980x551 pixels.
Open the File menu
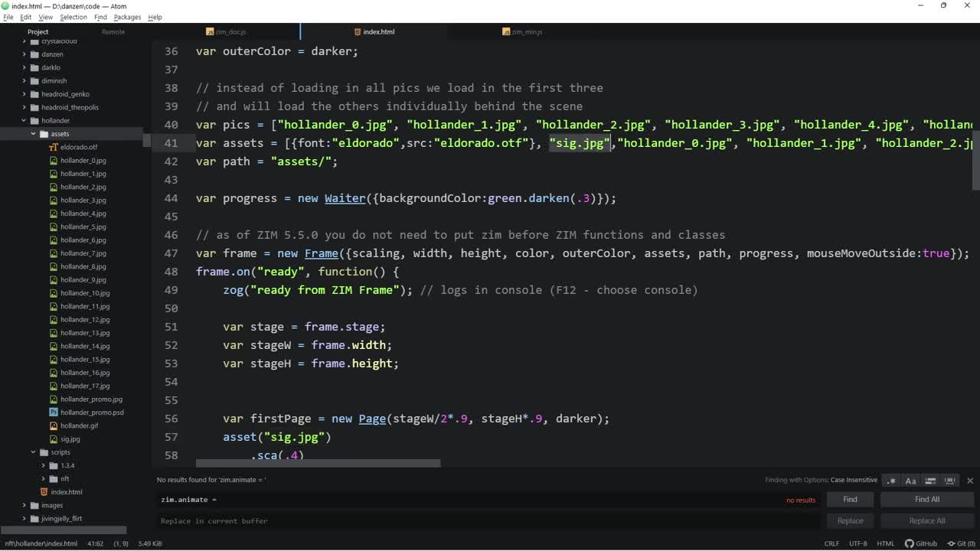point(8,17)
